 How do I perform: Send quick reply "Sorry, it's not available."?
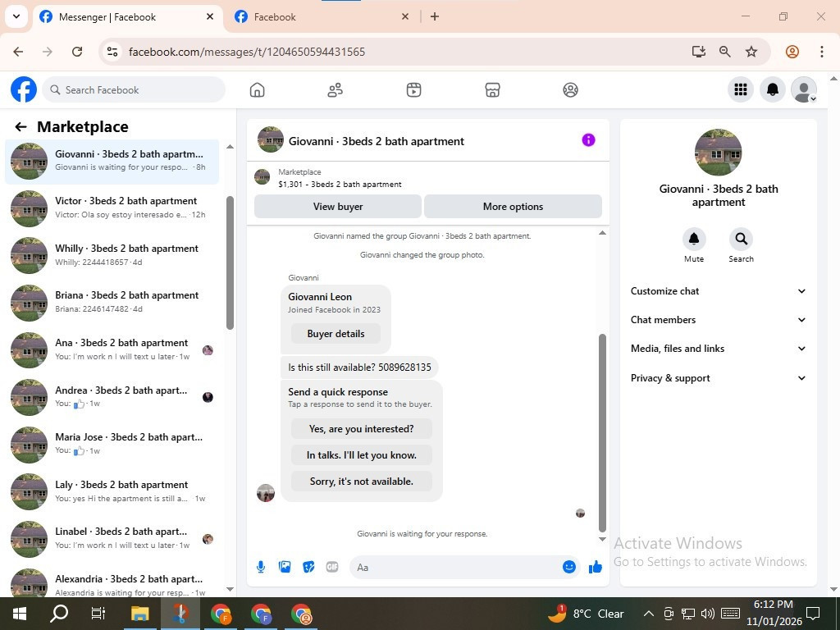[x=362, y=481]
